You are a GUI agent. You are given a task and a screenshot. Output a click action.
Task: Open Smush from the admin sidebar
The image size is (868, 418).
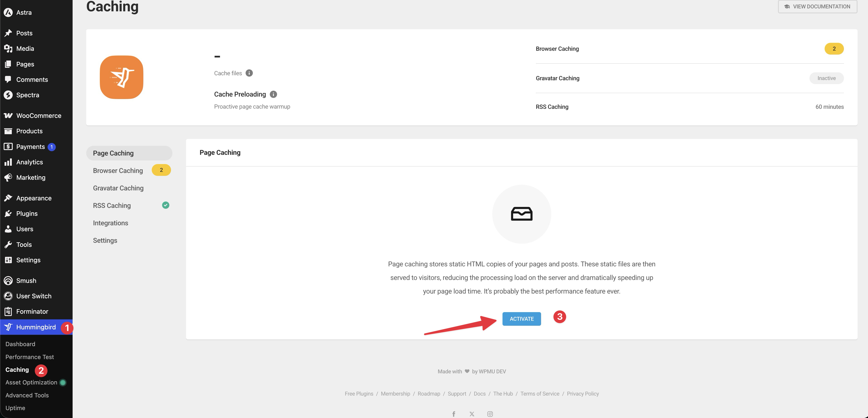click(26, 280)
